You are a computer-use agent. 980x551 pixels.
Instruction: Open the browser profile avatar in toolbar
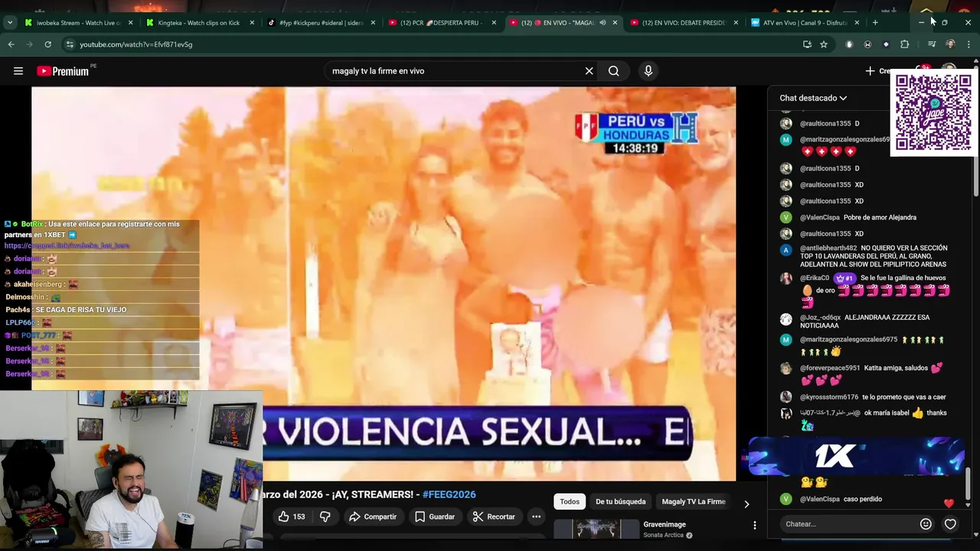pos(950,44)
